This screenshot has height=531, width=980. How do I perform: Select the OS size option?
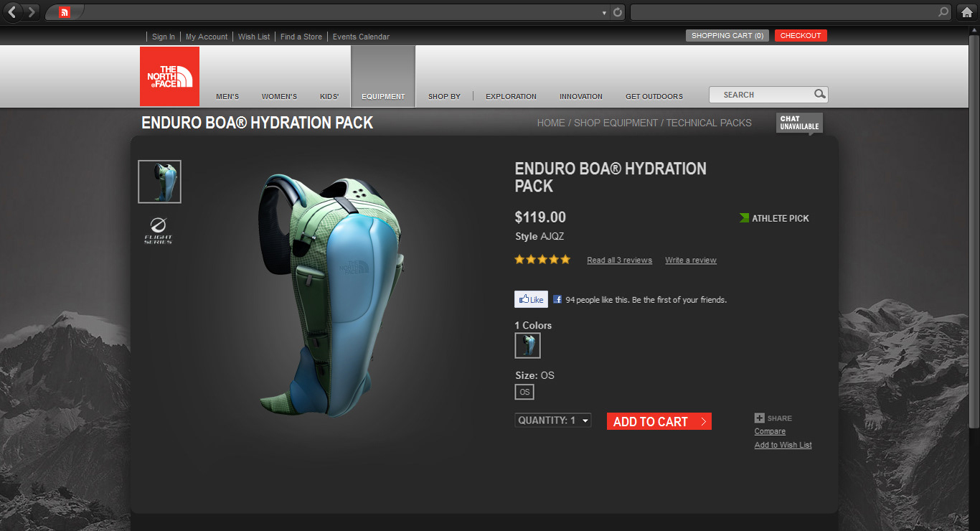[x=524, y=392]
